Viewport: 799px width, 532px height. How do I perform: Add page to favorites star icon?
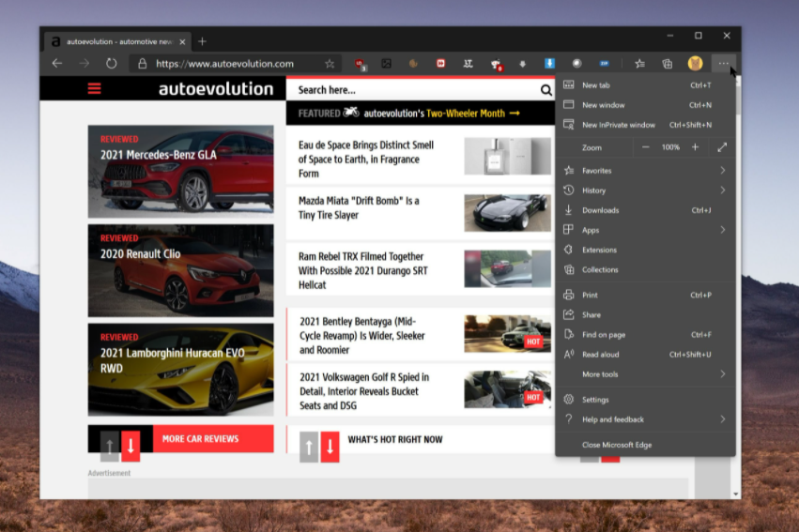tap(330, 64)
